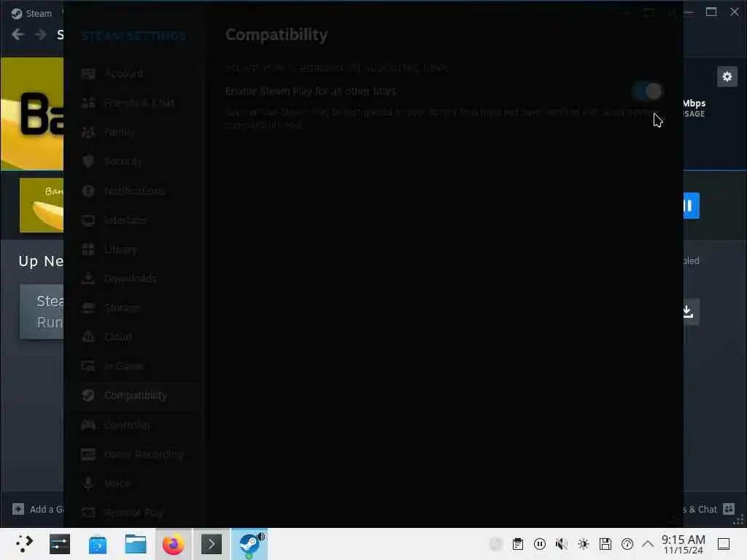Open Controller settings category
The height and width of the screenshot is (560, 747).
point(134,425)
